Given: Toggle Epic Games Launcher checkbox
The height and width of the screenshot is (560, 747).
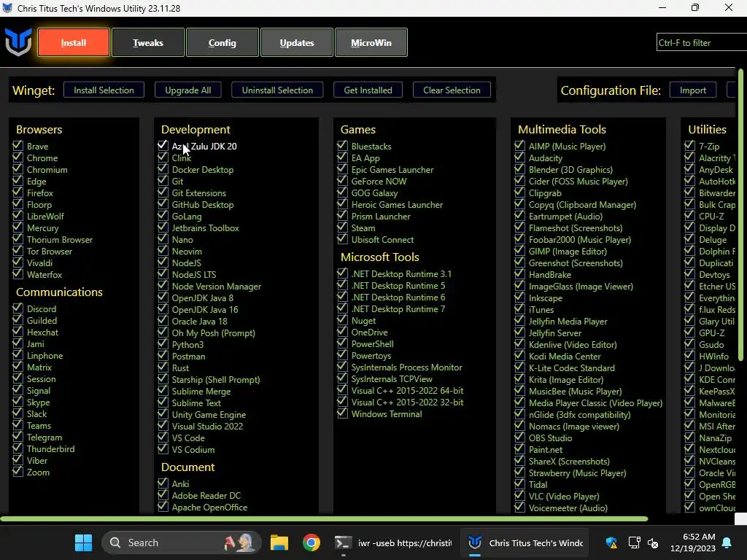Looking at the screenshot, I should (x=342, y=169).
